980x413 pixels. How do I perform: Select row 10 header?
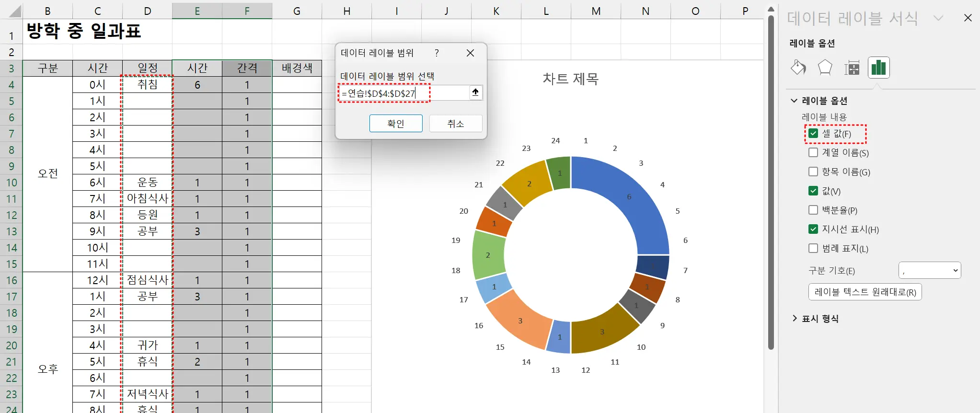pos(12,183)
